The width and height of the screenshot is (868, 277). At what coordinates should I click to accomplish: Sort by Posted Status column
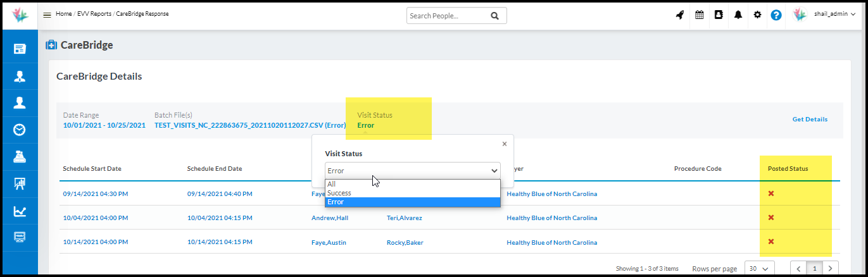coord(788,169)
